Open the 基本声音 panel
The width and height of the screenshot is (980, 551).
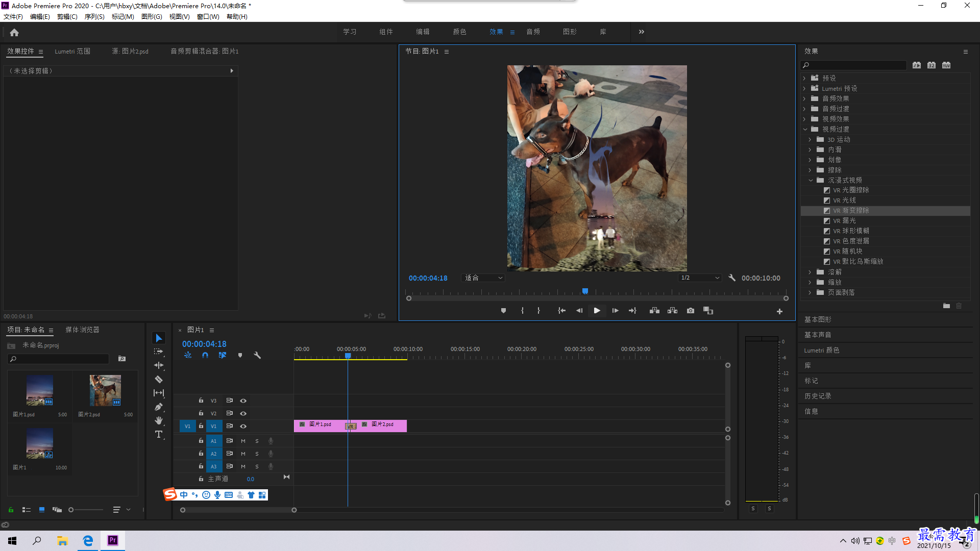point(818,335)
